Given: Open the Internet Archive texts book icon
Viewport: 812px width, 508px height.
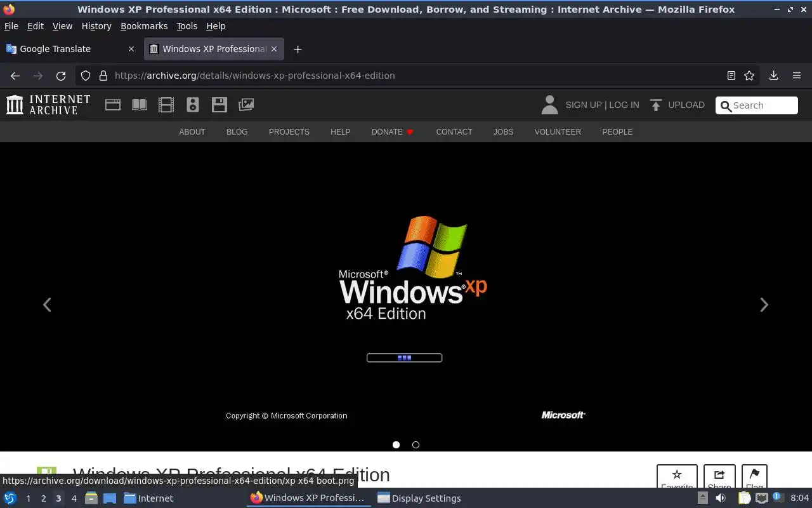Looking at the screenshot, I should point(140,105).
